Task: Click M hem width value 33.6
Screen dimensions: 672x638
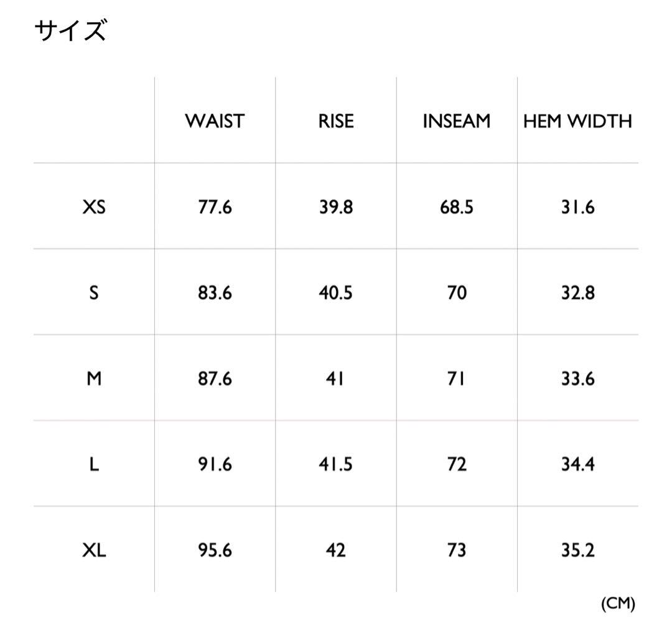Action: tap(578, 379)
